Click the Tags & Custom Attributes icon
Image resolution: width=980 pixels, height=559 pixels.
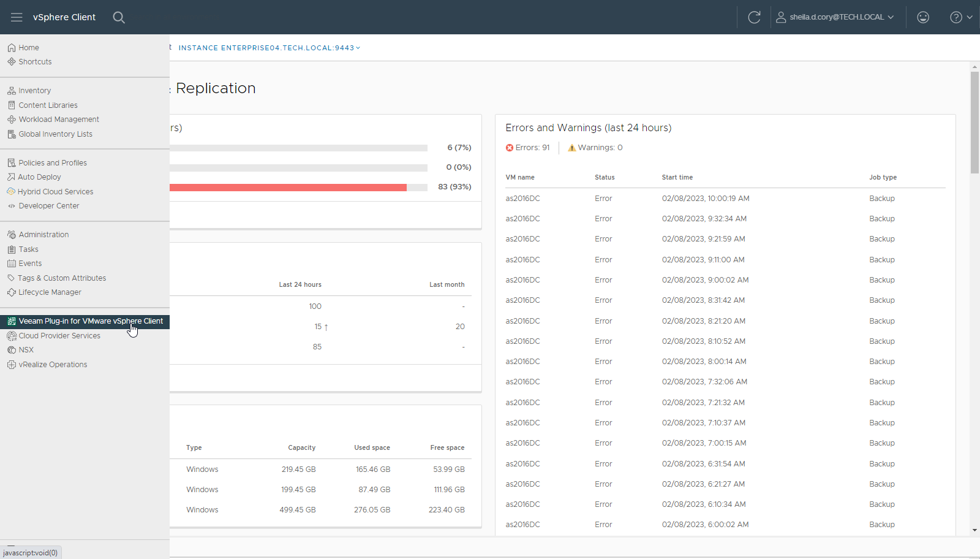[11, 278]
